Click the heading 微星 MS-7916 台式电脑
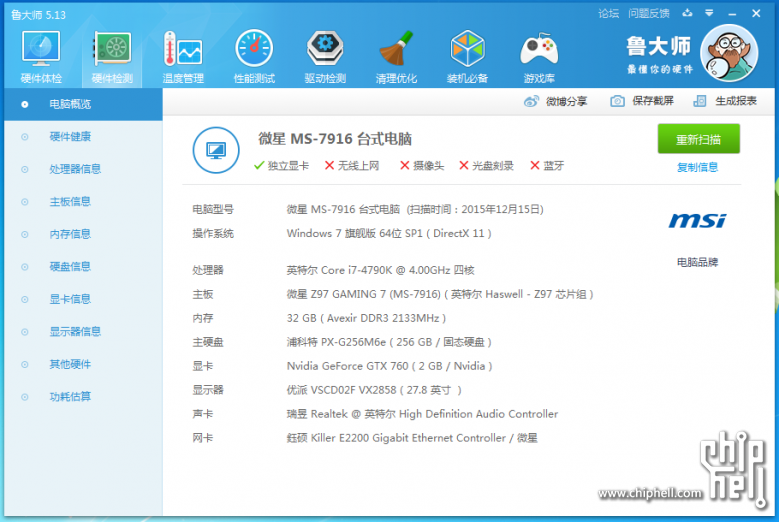 click(335, 139)
